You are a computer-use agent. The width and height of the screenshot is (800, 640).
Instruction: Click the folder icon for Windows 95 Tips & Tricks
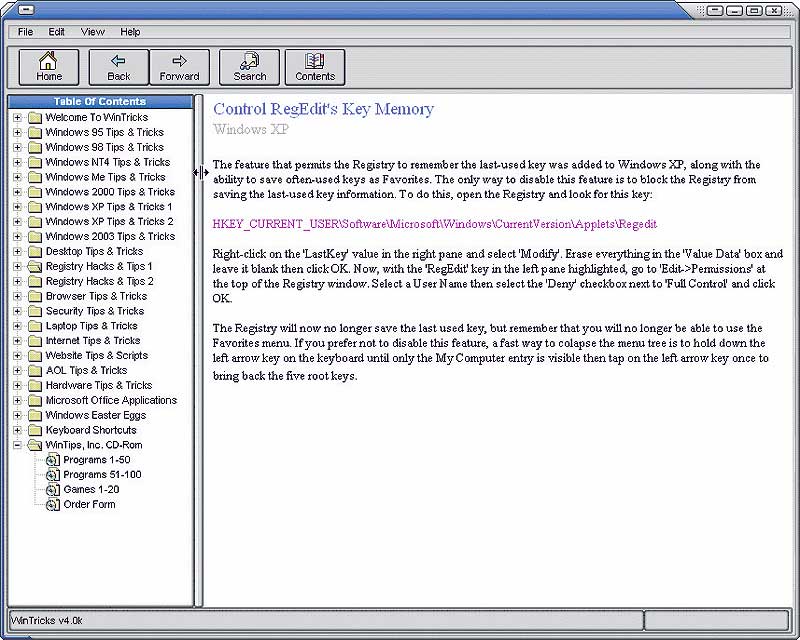[35, 132]
